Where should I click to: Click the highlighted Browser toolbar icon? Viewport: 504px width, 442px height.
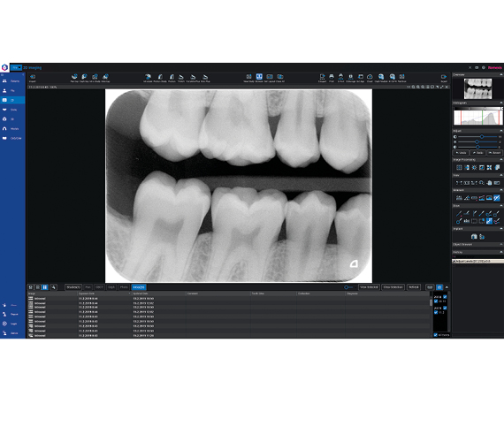pos(259,77)
